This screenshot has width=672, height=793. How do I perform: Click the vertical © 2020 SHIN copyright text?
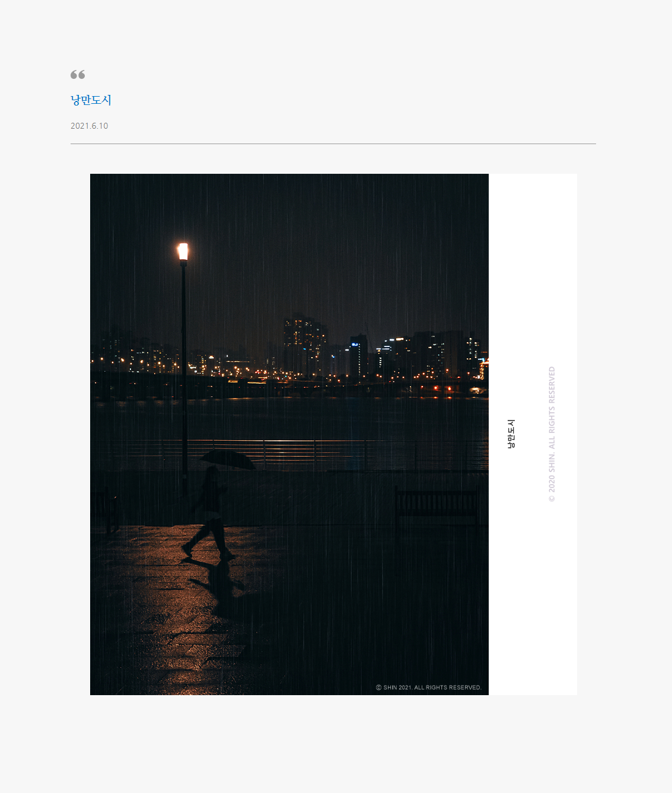(x=552, y=434)
